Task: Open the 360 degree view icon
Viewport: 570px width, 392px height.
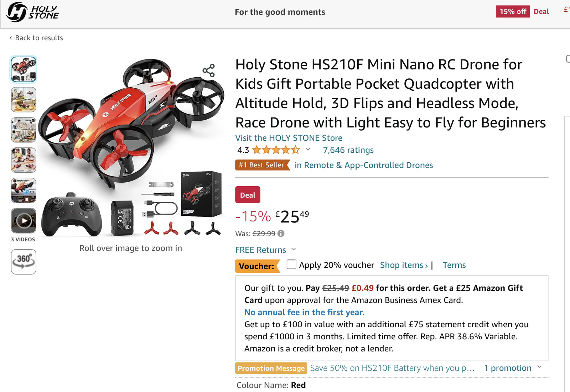Action: [x=24, y=262]
